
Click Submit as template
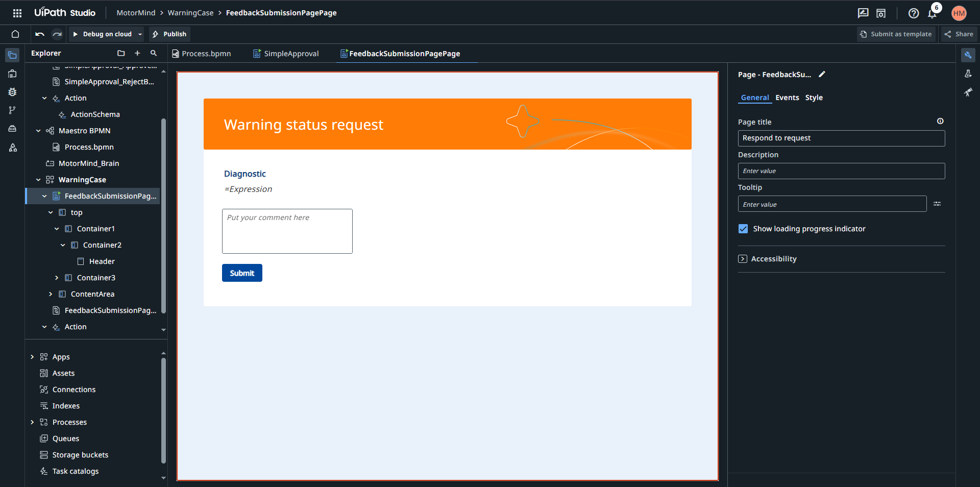896,34
